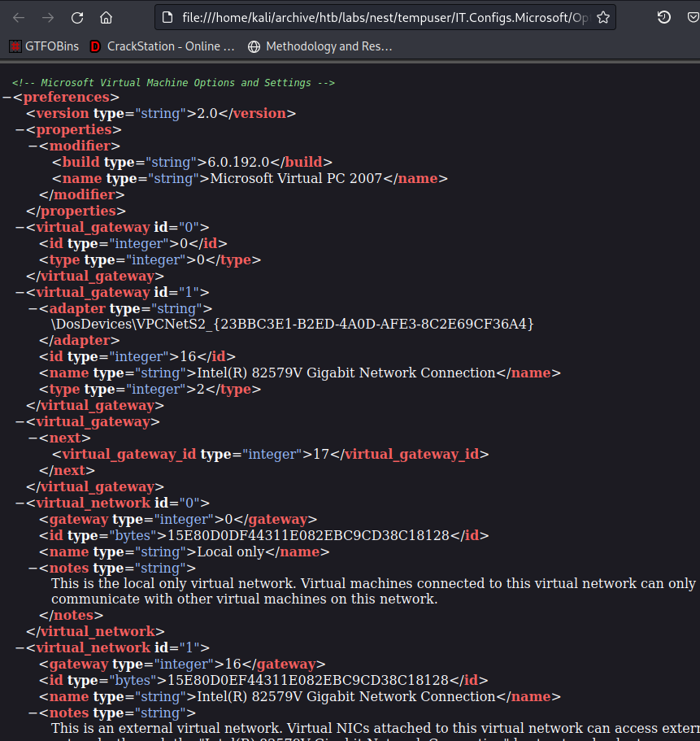Collapse the preferences root element
Image resolution: width=700 pixels, height=741 pixels.
tap(7, 98)
